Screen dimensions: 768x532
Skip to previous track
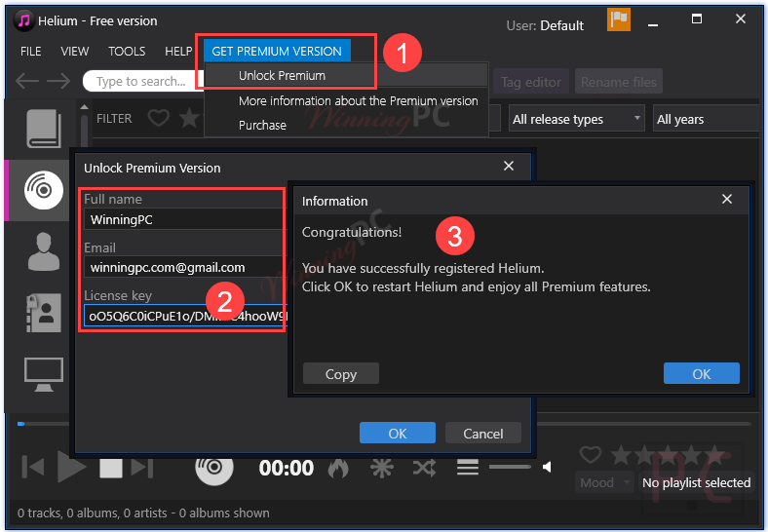click(33, 467)
